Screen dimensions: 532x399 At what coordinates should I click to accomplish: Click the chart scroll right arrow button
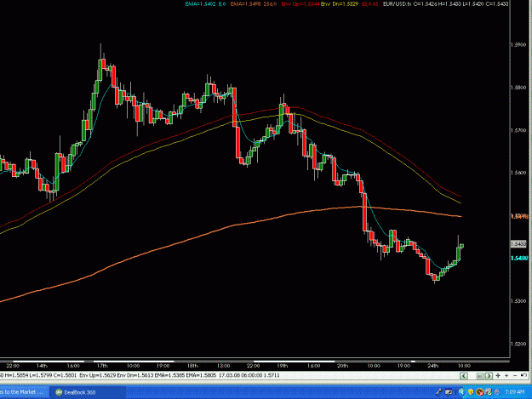[489, 376]
